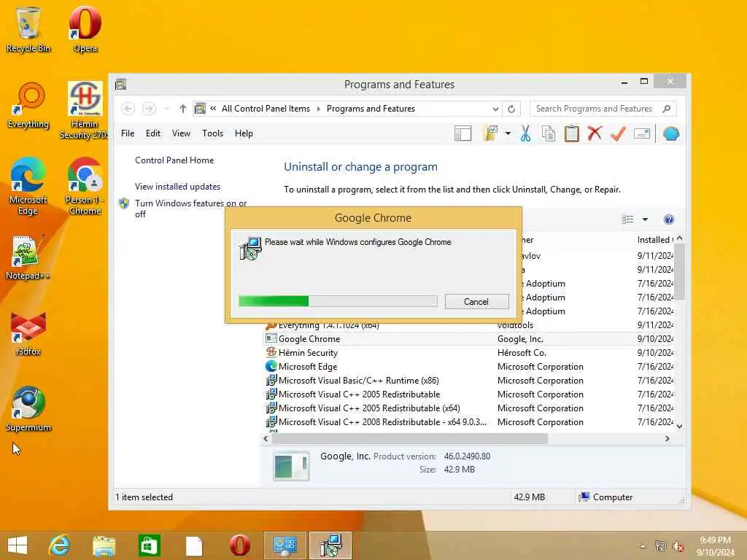Click the Paste clipboard toolbar icon

click(571, 134)
